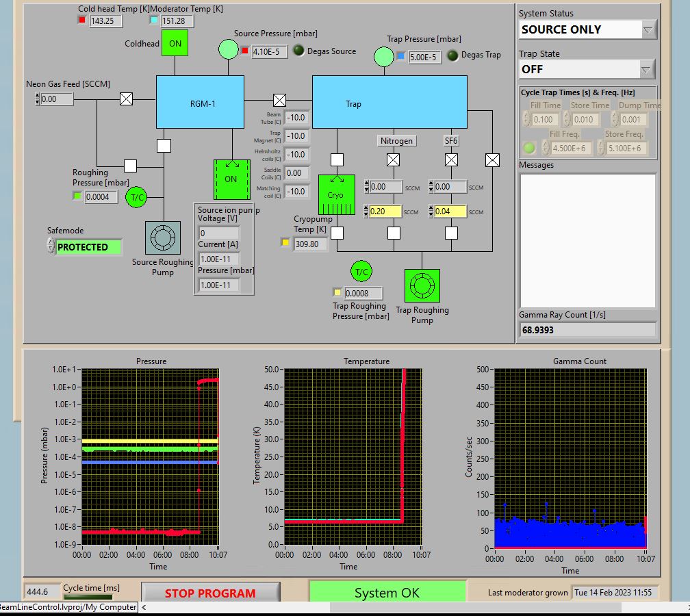Viewport: 690px width, 616px height.
Task: Toggle the Degas Trap indicator
Action: [452, 55]
